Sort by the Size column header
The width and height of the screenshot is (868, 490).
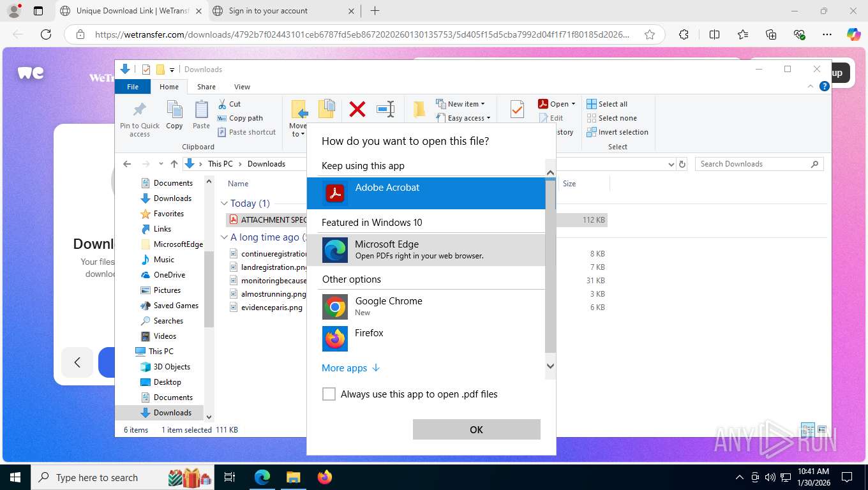tap(569, 184)
